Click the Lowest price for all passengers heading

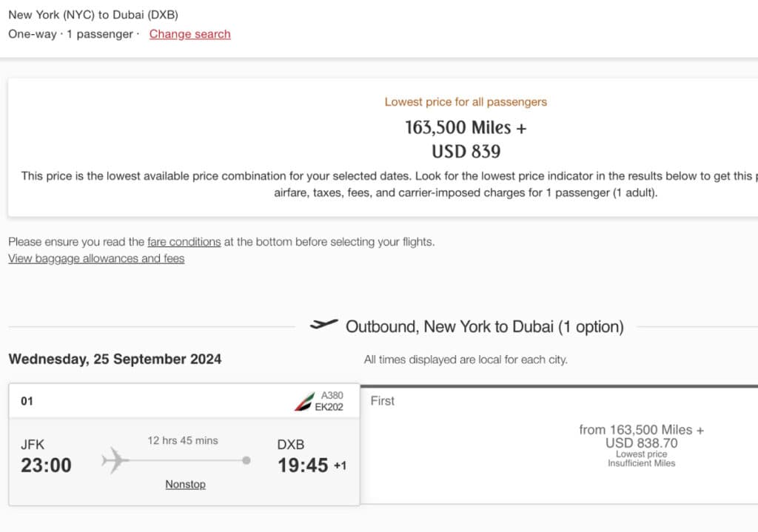tap(466, 102)
